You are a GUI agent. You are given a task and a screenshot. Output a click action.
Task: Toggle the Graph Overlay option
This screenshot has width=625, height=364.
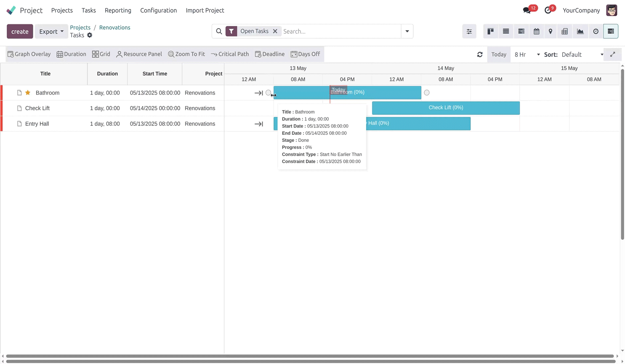[29, 54]
